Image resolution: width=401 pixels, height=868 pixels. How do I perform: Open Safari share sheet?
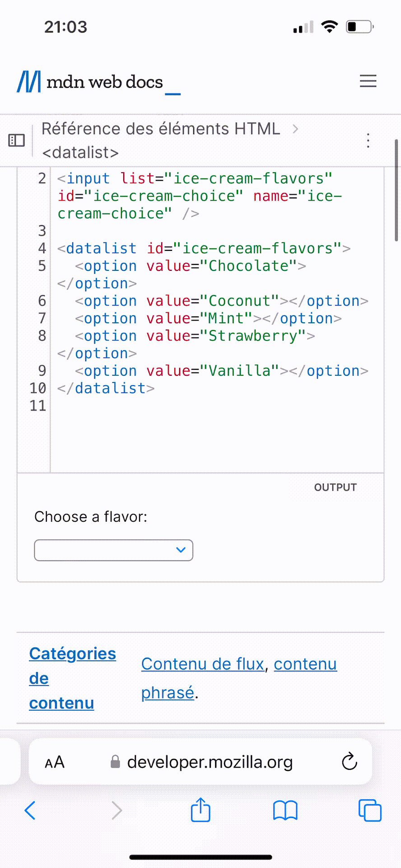[x=200, y=810]
